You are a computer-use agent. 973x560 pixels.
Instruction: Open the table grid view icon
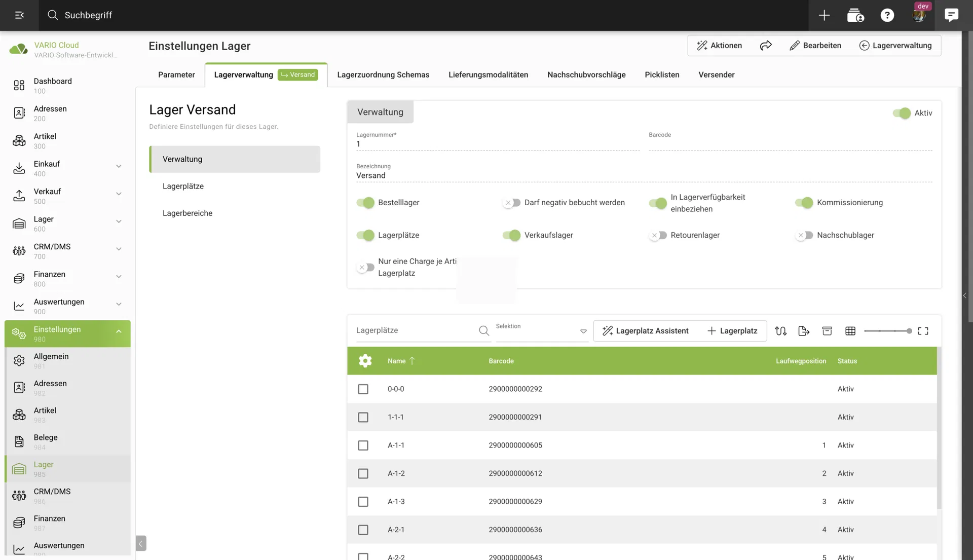coord(850,330)
